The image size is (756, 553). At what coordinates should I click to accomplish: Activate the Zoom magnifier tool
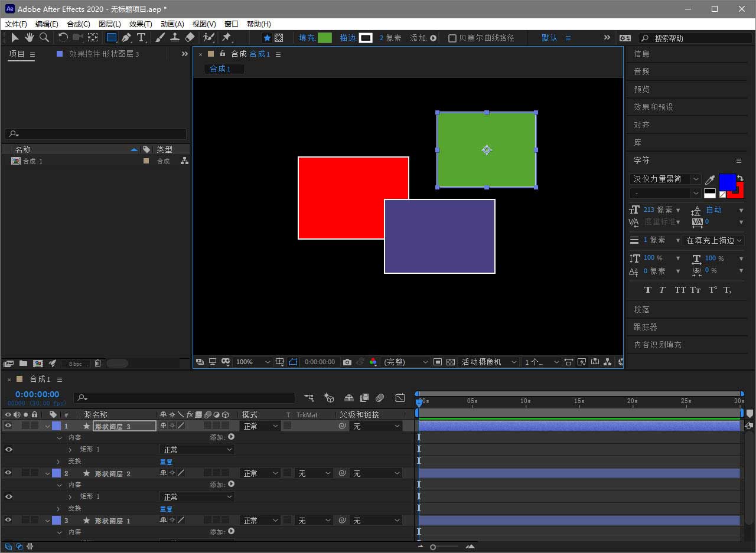[44, 38]
